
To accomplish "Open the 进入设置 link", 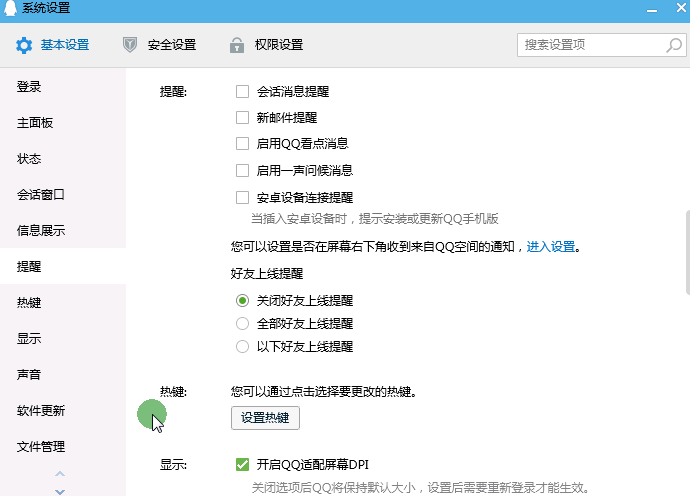I will tap(551, 246).
